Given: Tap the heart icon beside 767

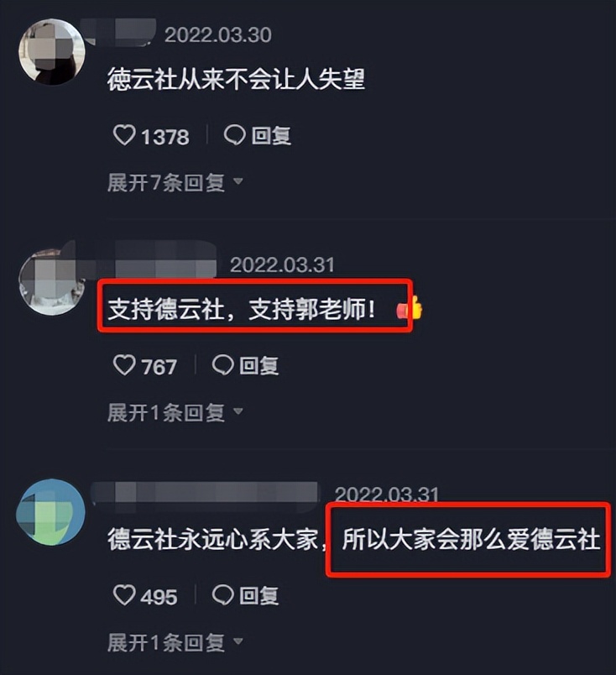Looking at the screenshot, I should (124, 365).
